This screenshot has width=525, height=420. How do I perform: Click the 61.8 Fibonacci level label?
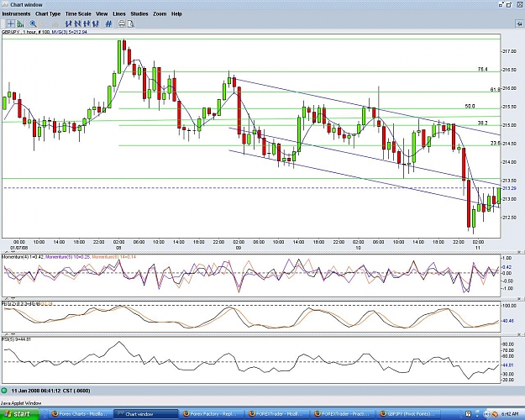pyautogui.click(x=495, y=89)
